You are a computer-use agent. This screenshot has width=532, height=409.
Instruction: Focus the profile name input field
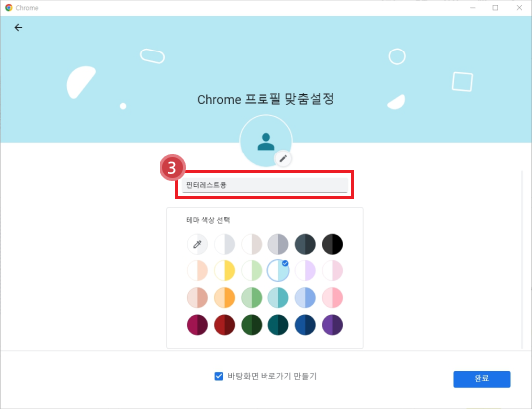click(265, 185)
